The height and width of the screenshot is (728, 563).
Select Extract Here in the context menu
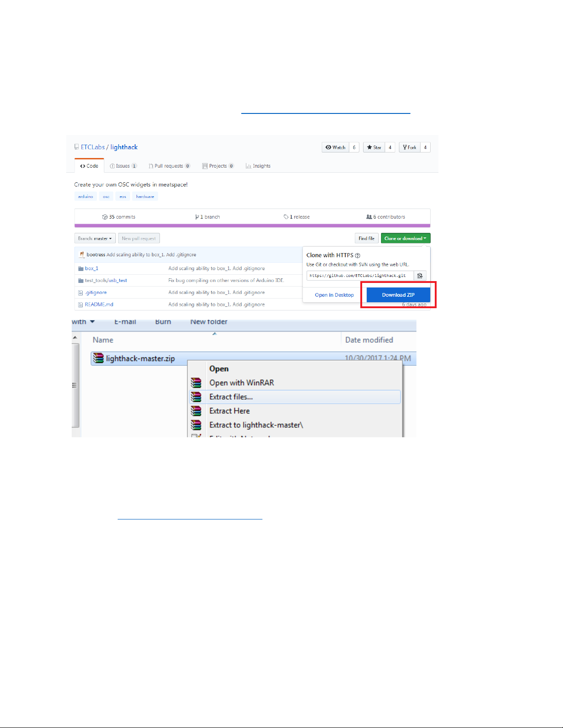(295, 411)
